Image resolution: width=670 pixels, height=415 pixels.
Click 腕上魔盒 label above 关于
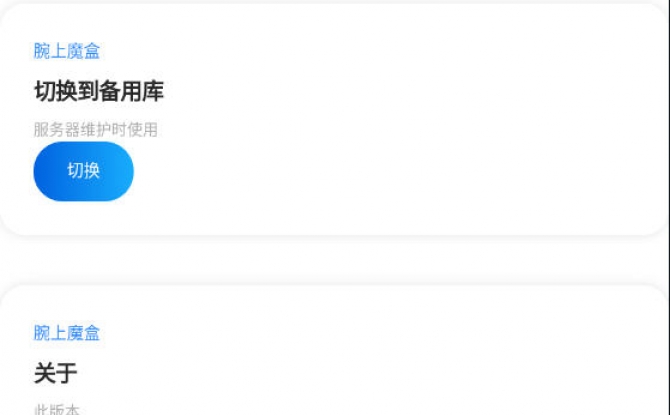pyautogui.click(x=67, y=333)
